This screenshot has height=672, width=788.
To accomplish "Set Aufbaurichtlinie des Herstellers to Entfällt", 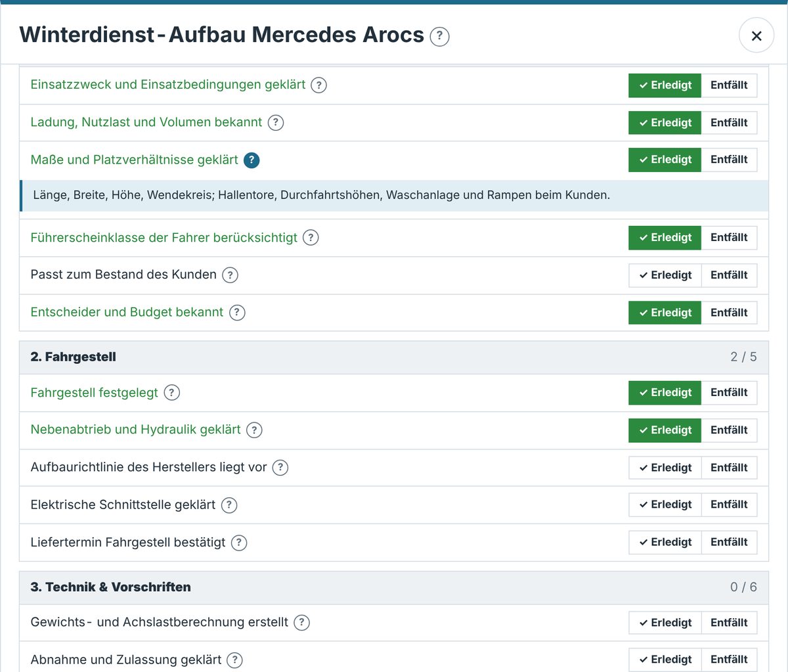I will click(729, 468).
